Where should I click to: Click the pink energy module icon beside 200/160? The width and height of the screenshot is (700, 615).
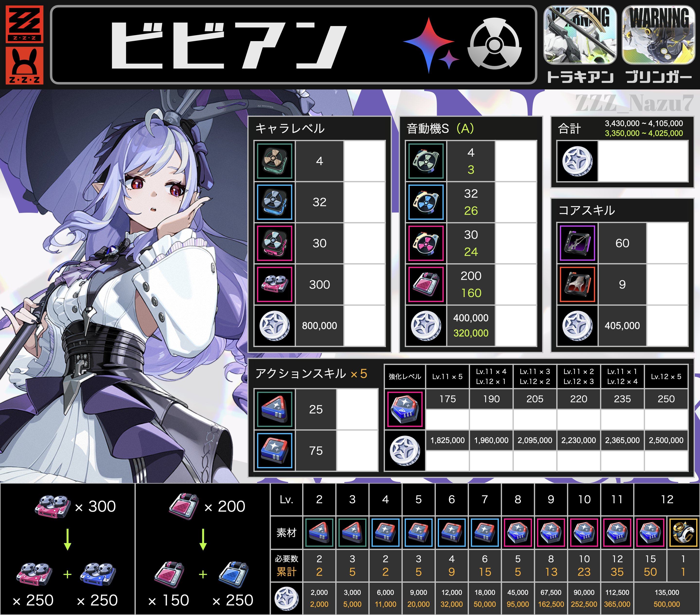click(x=426, y=284)
